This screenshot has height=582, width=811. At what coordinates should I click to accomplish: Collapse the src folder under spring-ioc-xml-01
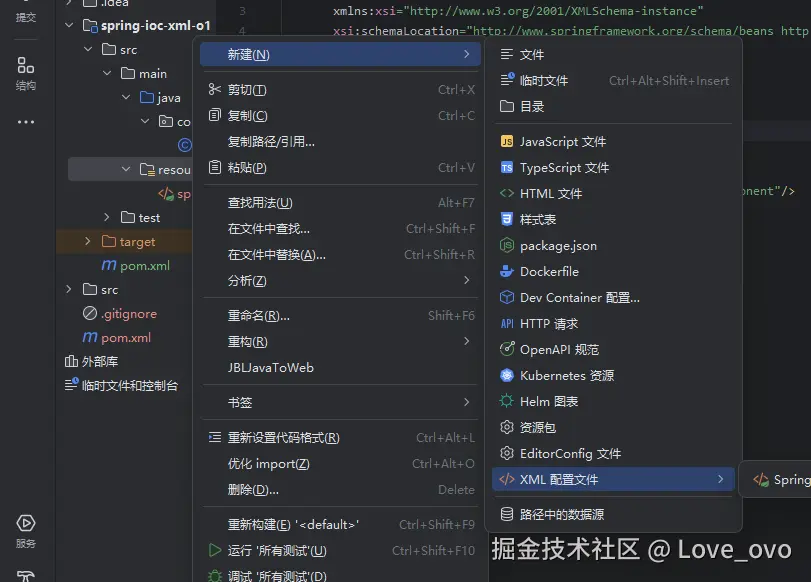(x=88, y=49)
